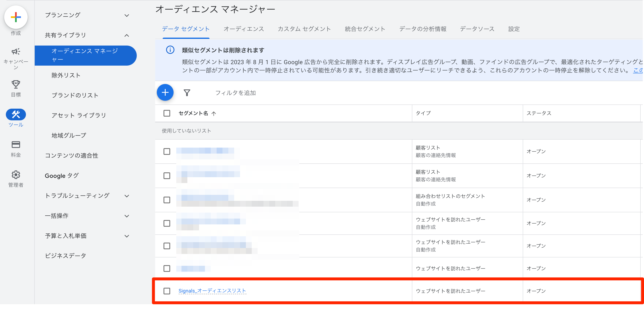This screenshot has width=644, height=313.
Task: Expand the プランニング section chevron
Action: click(x=127, y=15)
